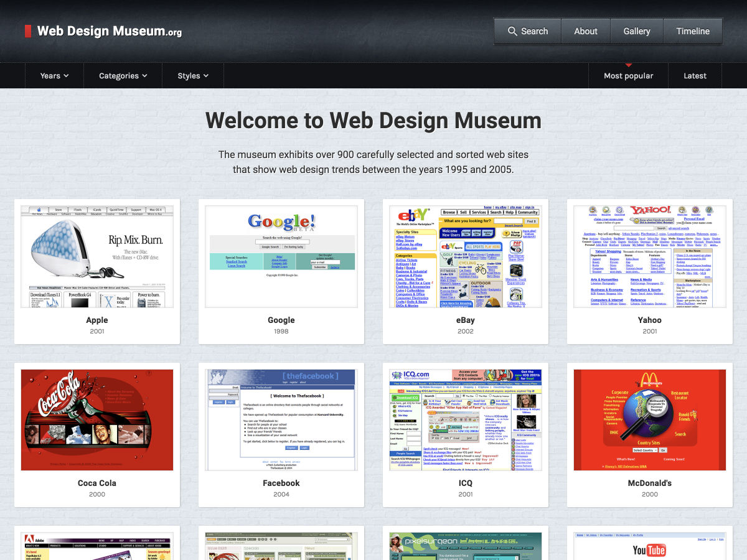
Task: Click the red square logo icon
Action: 28,31
